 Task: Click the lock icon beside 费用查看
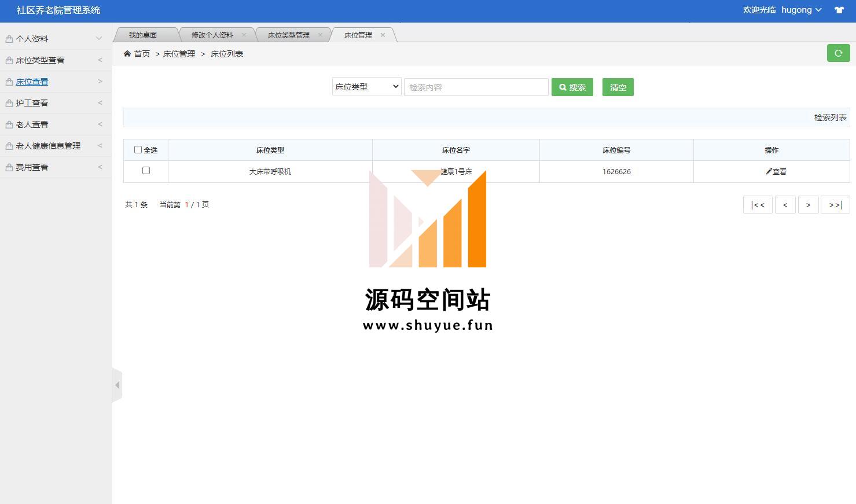point(9,167)
